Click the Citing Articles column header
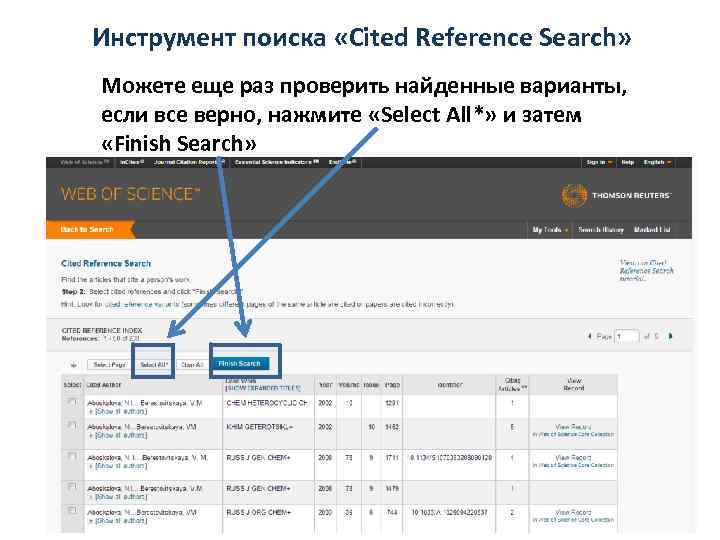This screenshot has height=540, width=720. pos(512,384)
